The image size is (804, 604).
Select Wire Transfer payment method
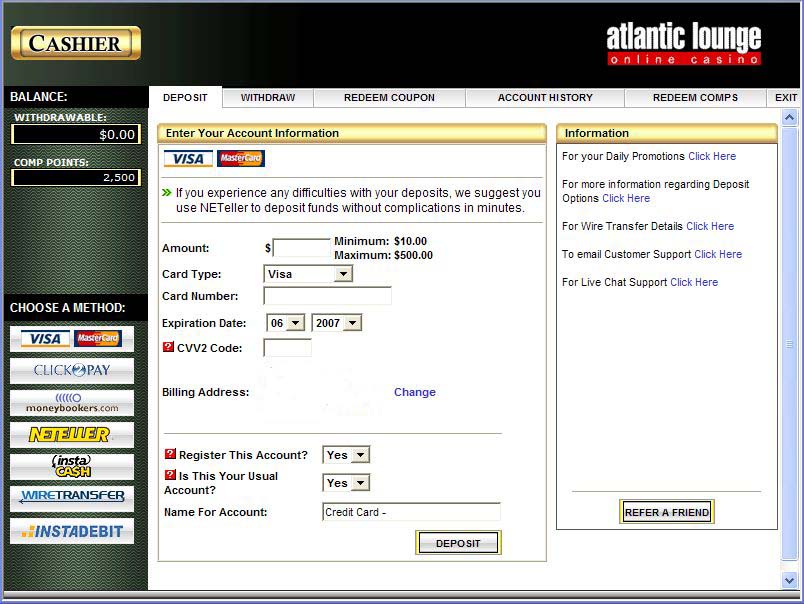point(72,497)
